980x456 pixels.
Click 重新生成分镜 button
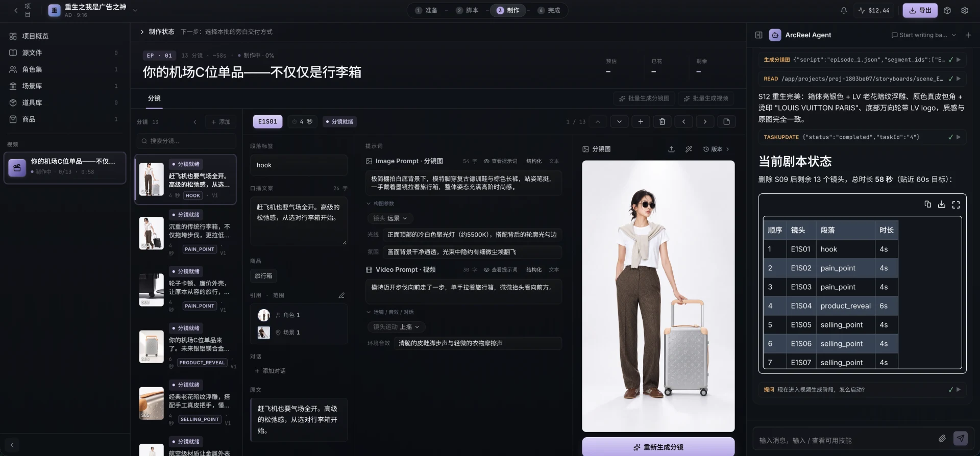658,447
